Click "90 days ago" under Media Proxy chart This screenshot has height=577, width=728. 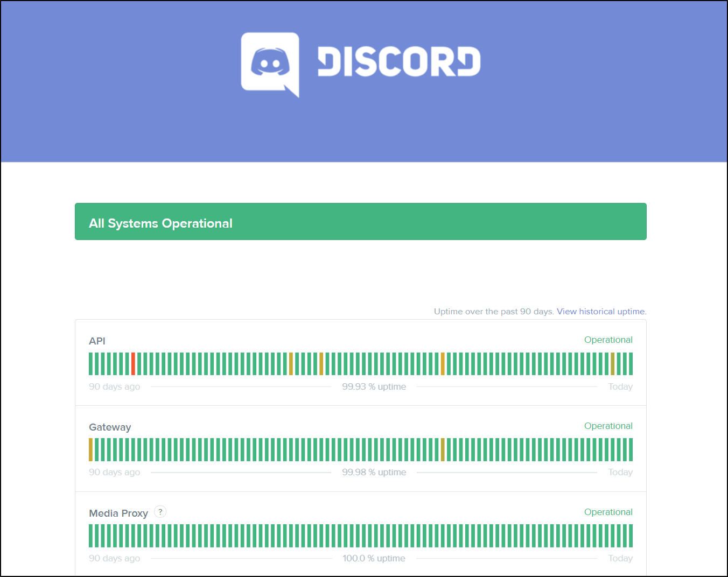tap(115, 558)
